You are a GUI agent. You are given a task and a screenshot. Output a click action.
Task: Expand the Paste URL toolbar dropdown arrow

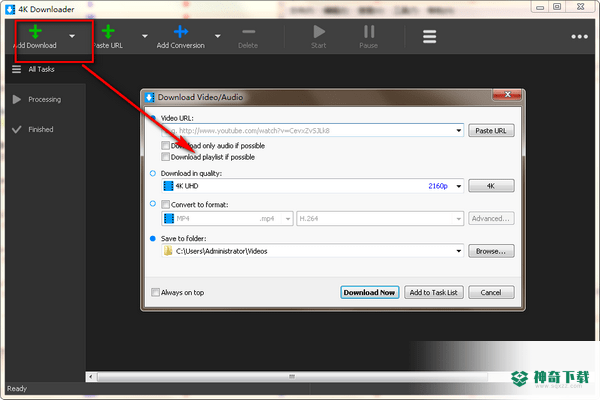pos(145,36)
